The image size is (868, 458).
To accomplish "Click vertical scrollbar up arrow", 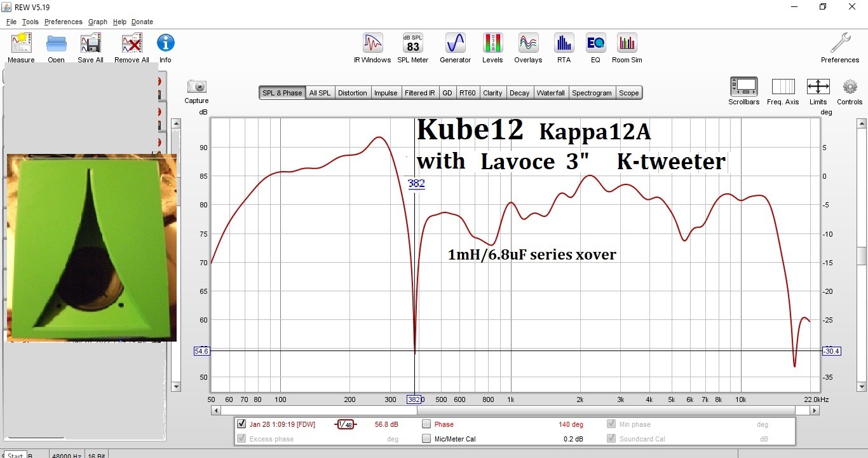I will (x=862, y=123).
